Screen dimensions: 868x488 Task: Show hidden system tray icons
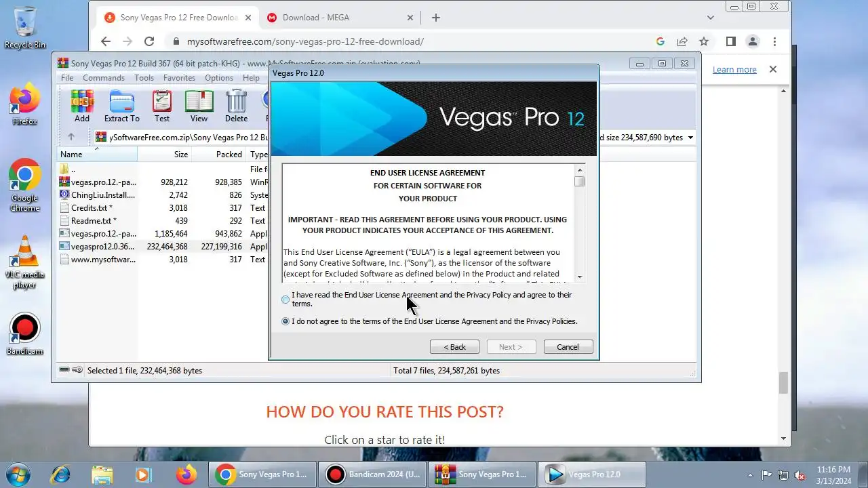click(x=750, y=475)
